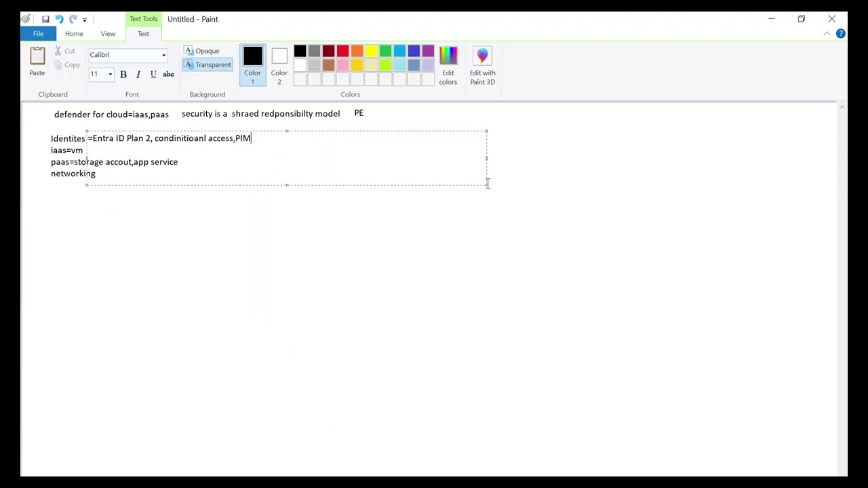Pick the dark red color swatch

pos(328,51)
